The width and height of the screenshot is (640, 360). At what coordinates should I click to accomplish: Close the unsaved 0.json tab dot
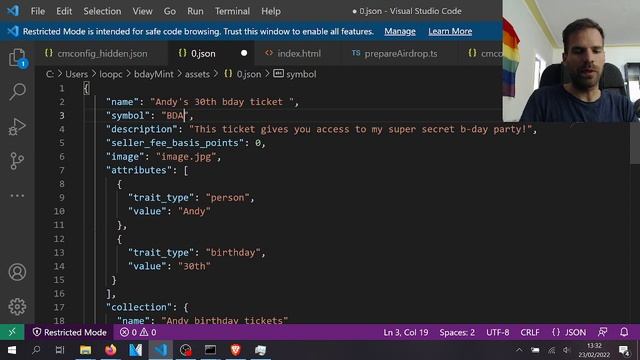(x=244, y=53)
